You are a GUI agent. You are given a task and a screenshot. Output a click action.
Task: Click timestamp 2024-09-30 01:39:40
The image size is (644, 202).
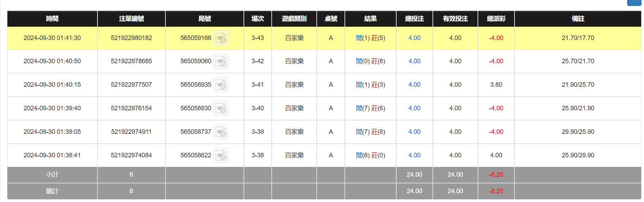pyautogui.click(x=52, y=108)
